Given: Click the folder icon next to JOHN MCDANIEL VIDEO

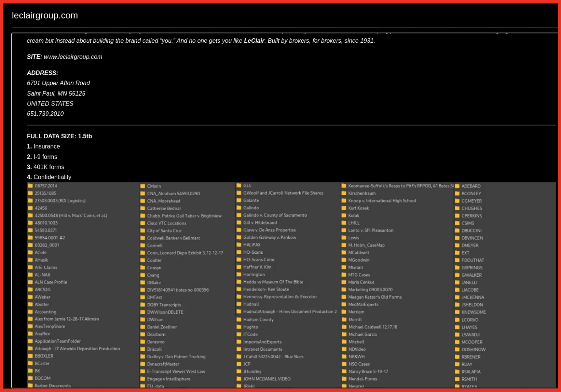Looking at the screenshot, I should click(x=239, y=379).
